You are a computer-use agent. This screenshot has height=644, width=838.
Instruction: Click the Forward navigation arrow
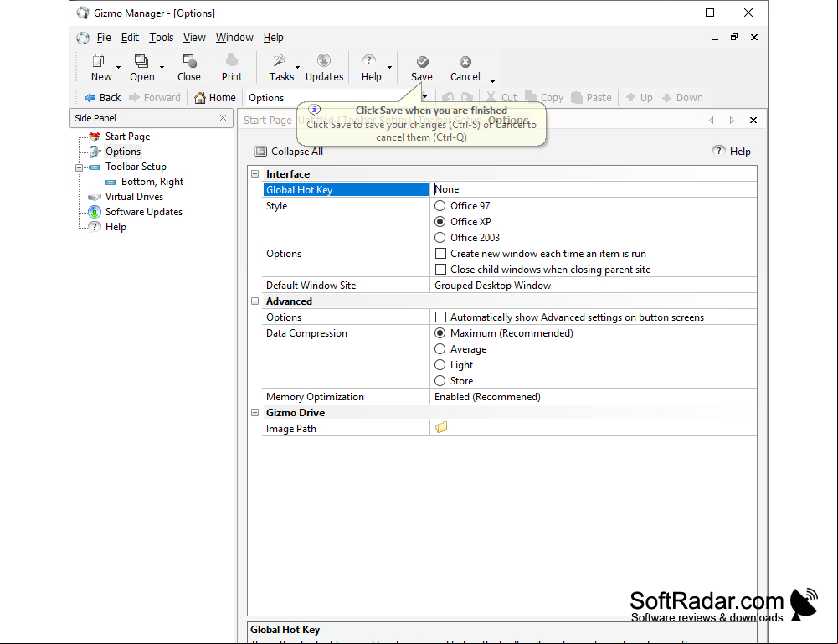click(x=134, y=98)
